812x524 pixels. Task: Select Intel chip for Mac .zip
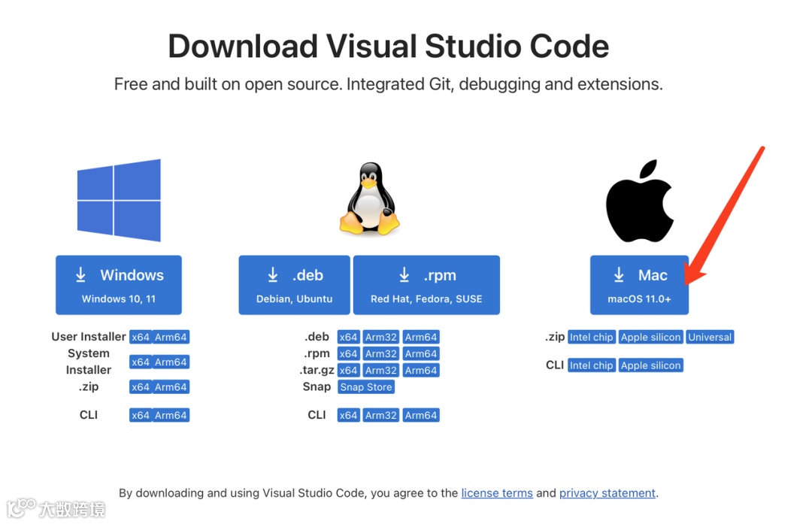(x=592, y=337)
